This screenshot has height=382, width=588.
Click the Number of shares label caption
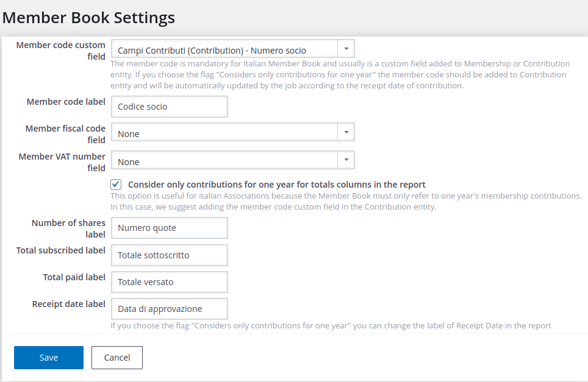pyautogui.click(x=68, y=228)
